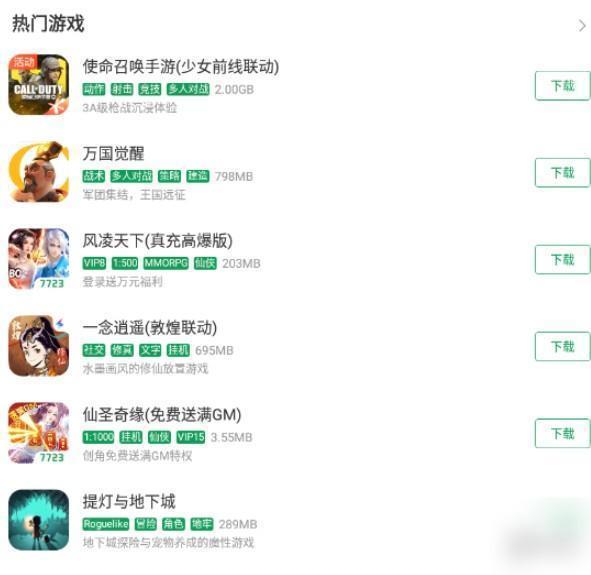The image size is (591, 575).
Task: Download 万国觉醒 using 下载 button
Action: pyautogui.click(x=562, y=173)
